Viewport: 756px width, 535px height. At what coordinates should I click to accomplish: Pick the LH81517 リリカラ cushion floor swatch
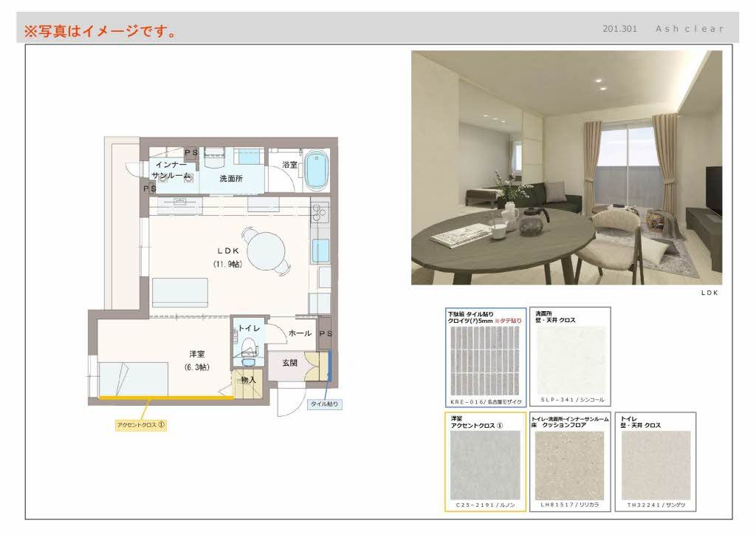click(569, 466)
